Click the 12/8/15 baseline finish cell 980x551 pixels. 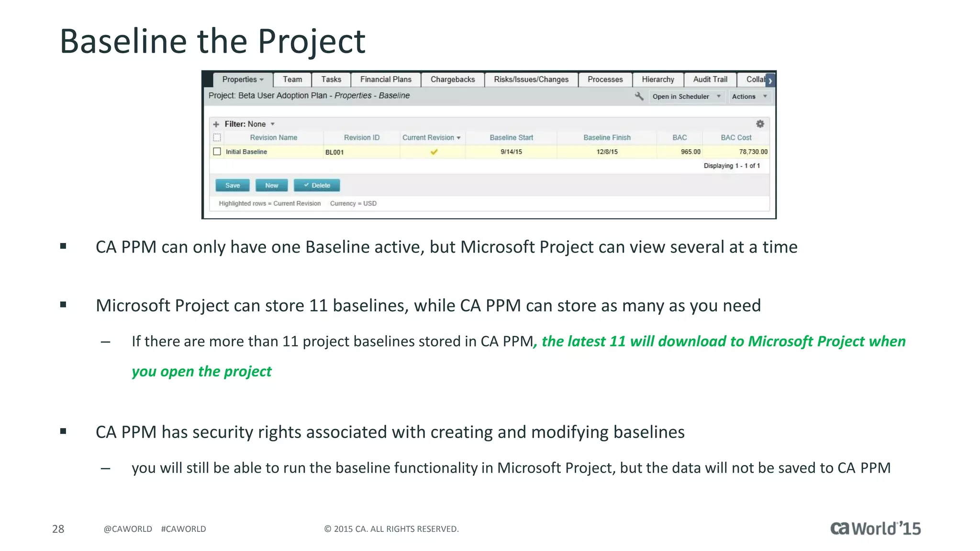(607, 152)
